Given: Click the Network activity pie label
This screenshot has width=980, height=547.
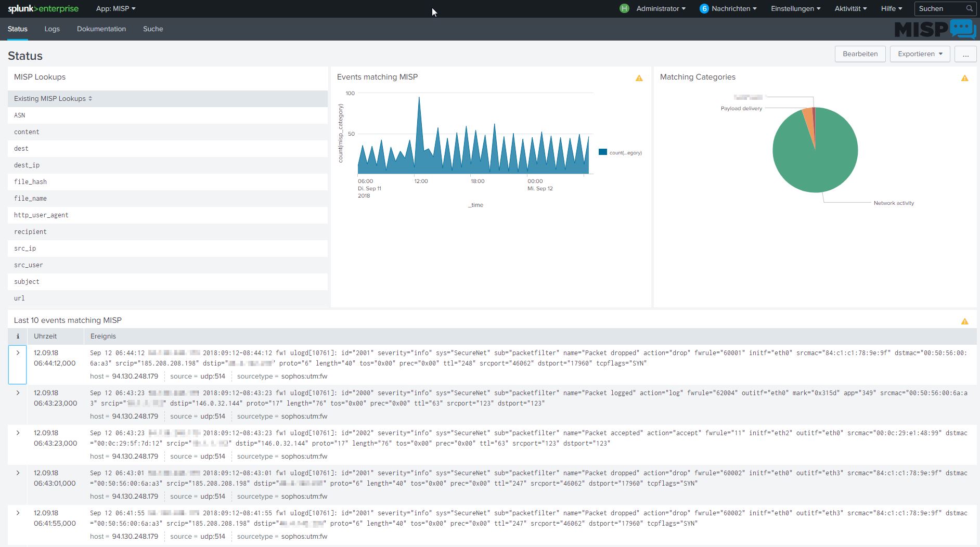Looking at the screenshot, I should 894,203.
